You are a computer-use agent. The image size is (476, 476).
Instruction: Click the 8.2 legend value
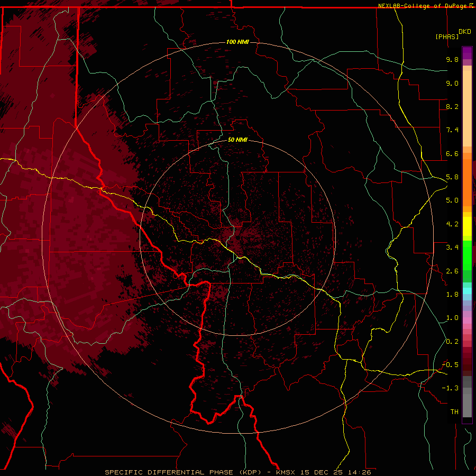point(452,106)
